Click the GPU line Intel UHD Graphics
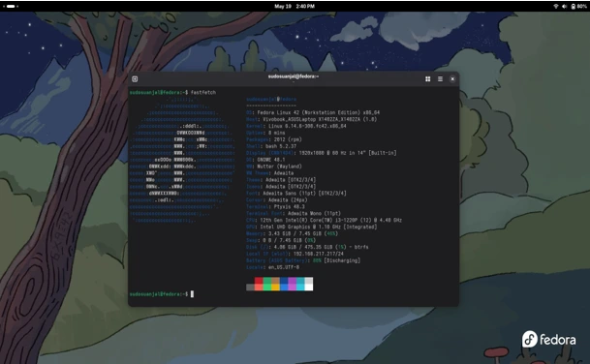Viewport: 590px width, 364px height. (x=312, y=227)
